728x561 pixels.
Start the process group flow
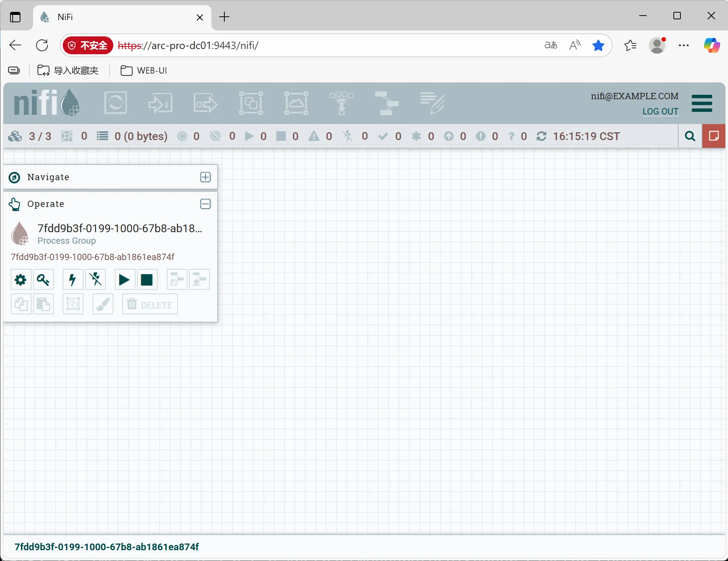(x=124, y=280)
